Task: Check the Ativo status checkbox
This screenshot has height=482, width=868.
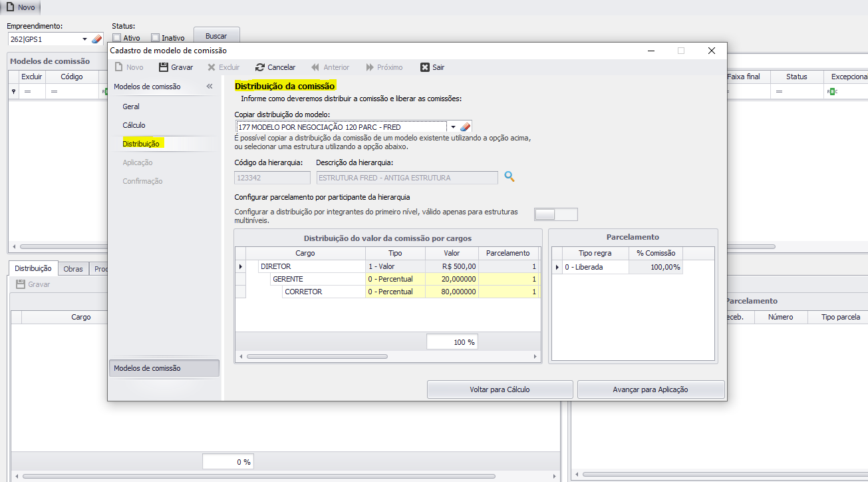Action: (117, 38)
